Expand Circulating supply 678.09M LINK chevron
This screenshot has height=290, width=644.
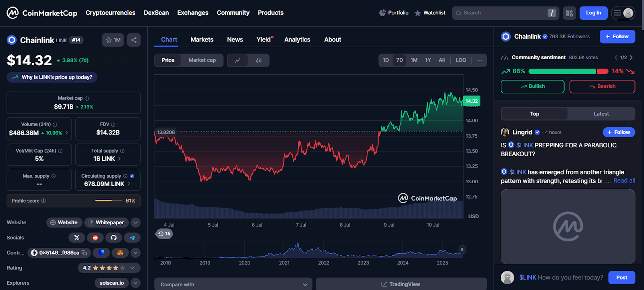pos(129,184)
